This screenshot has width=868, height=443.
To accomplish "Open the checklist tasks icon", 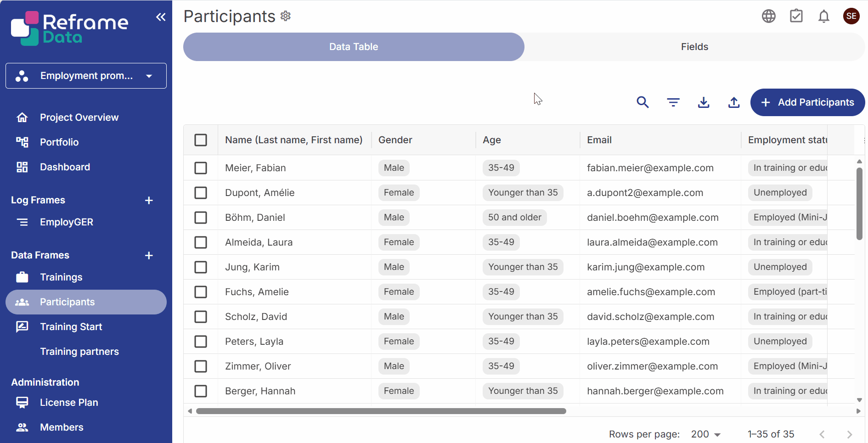I will [x=796, y=17].
